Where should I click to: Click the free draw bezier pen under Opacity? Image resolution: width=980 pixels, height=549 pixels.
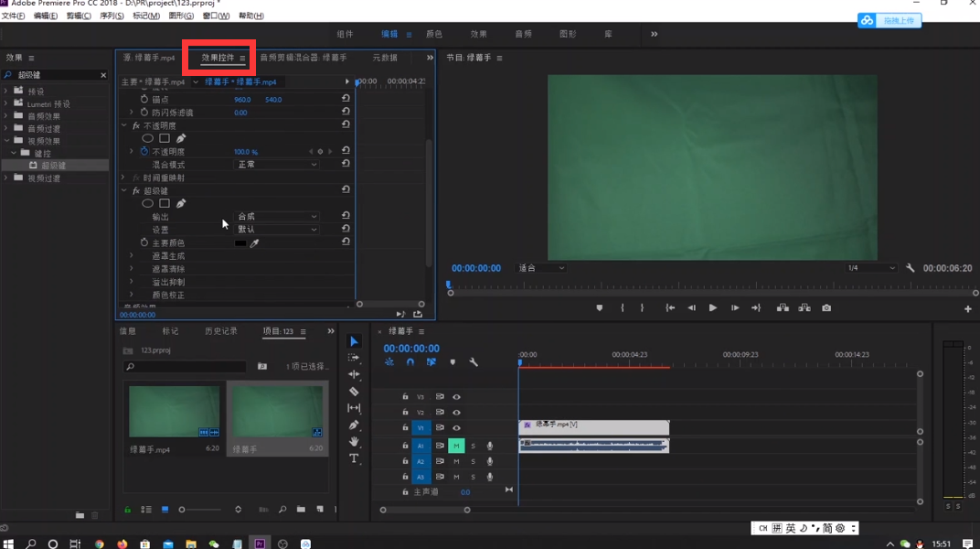(x=181, y=138)
